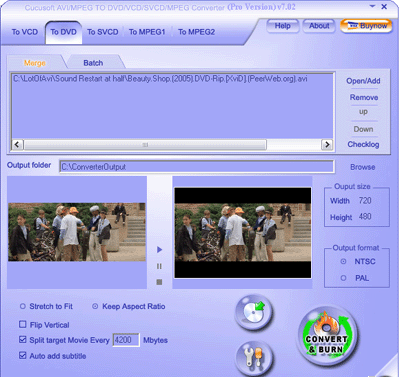400x377 pixels.
Task: Move the file Down in list
Action: pyautogui.click(x=363, y=129)
